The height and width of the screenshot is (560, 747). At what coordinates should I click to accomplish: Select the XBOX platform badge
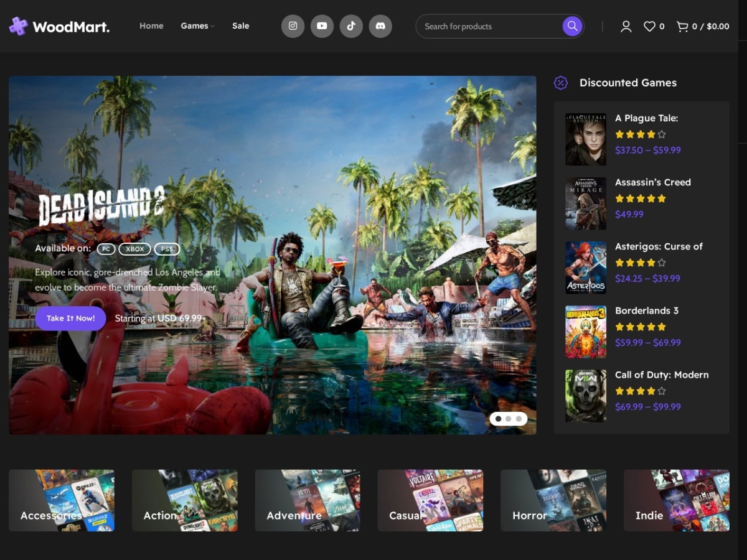point(135,249)
